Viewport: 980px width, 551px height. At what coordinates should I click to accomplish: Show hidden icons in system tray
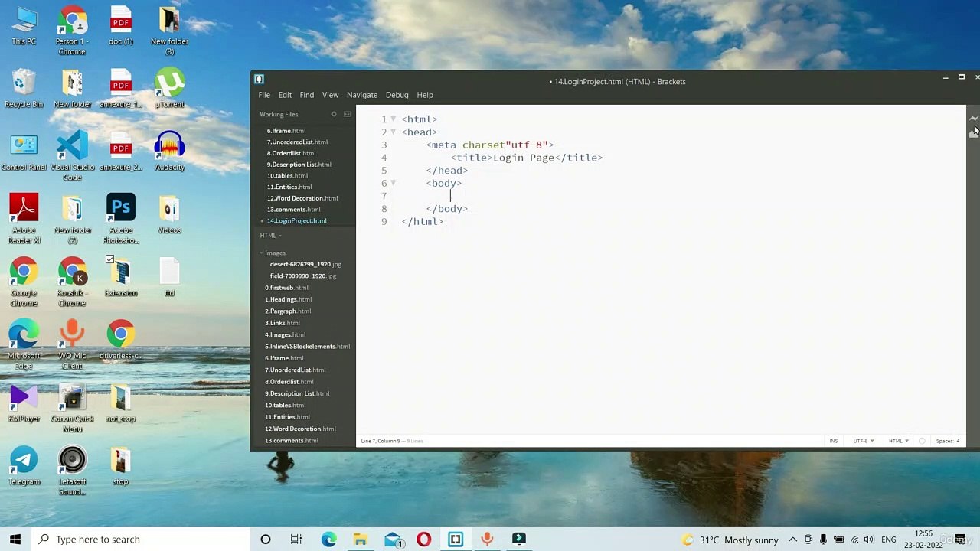coord(793,540)
